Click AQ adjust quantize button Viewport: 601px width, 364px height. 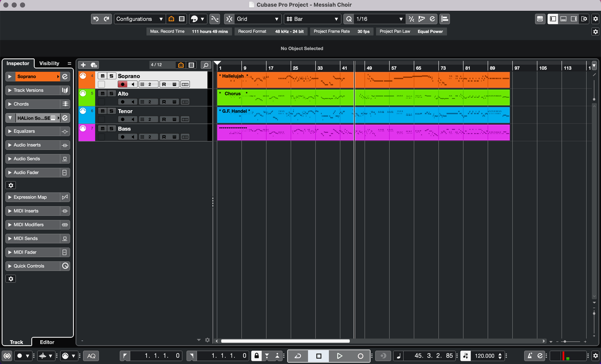[x=91, y=356]
